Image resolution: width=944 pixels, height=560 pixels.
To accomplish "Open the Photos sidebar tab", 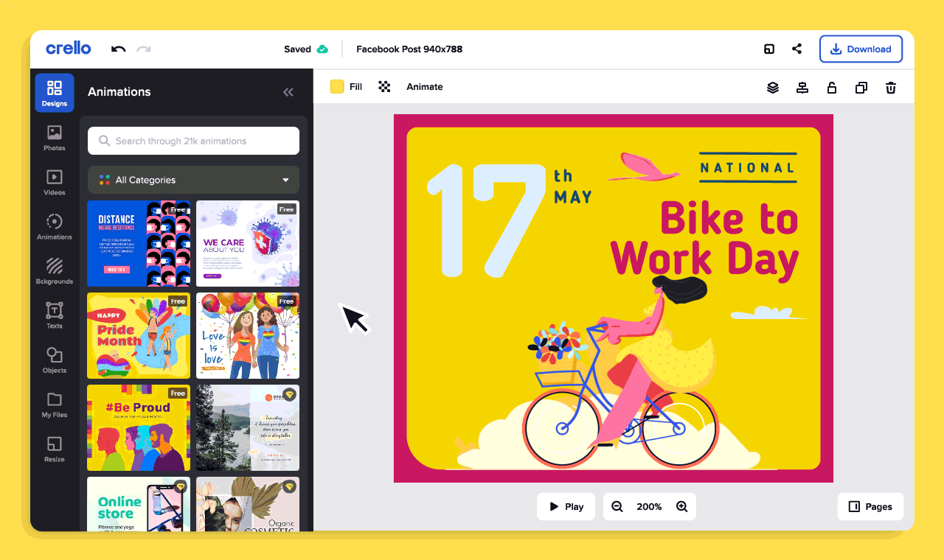I will (x=55, y=138).
